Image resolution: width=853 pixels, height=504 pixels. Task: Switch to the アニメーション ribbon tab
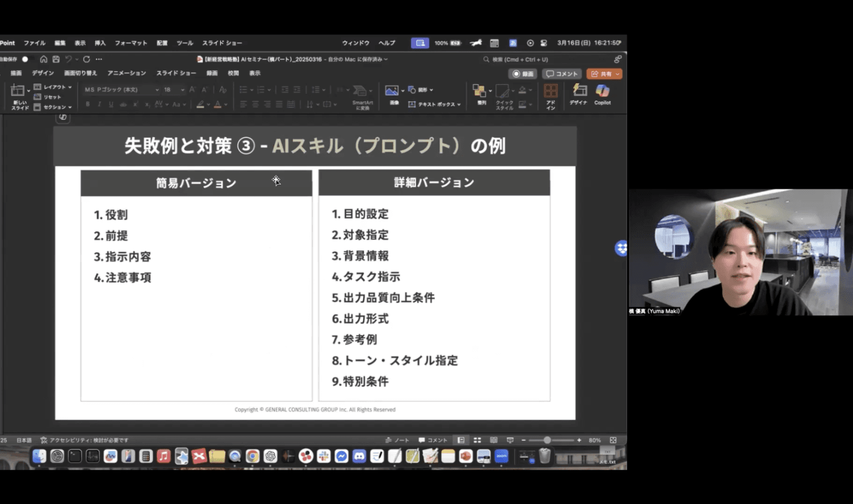pos(127,73)
